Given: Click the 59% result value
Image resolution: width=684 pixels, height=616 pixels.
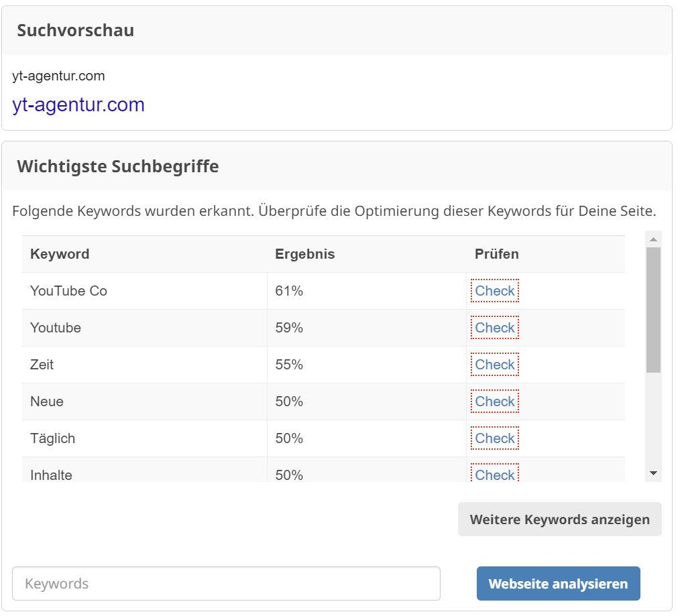Looking at the screenshot, I should pyautogui.click(x=289, y=328).
